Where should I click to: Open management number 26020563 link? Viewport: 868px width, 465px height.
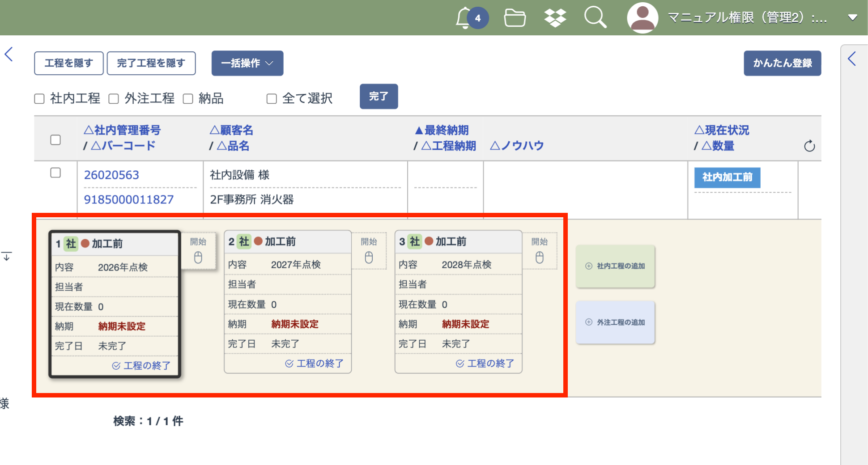pyautogui.click(x=111, y=175)
